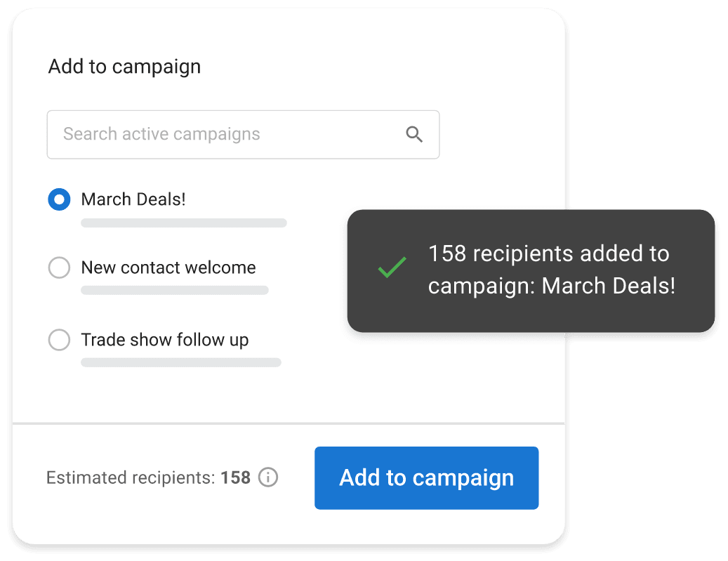Click the bar below New contact welcome
Screen dimensions: 728x561
tap(175, 290)
